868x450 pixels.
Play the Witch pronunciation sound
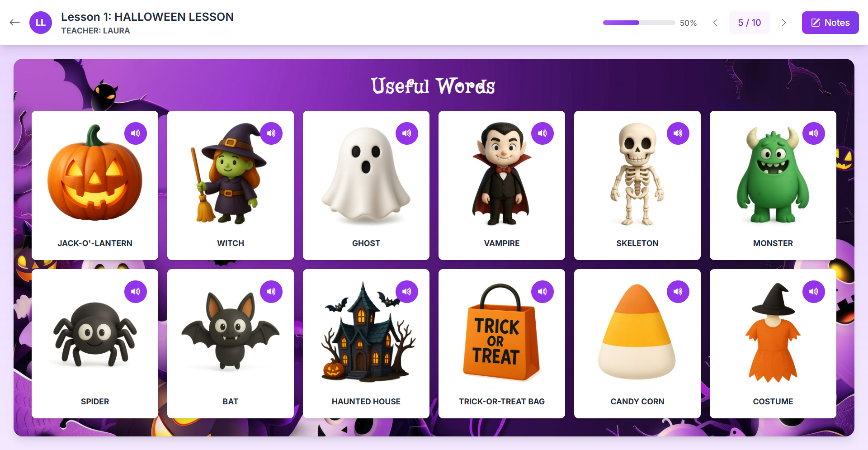coord(271,133)
